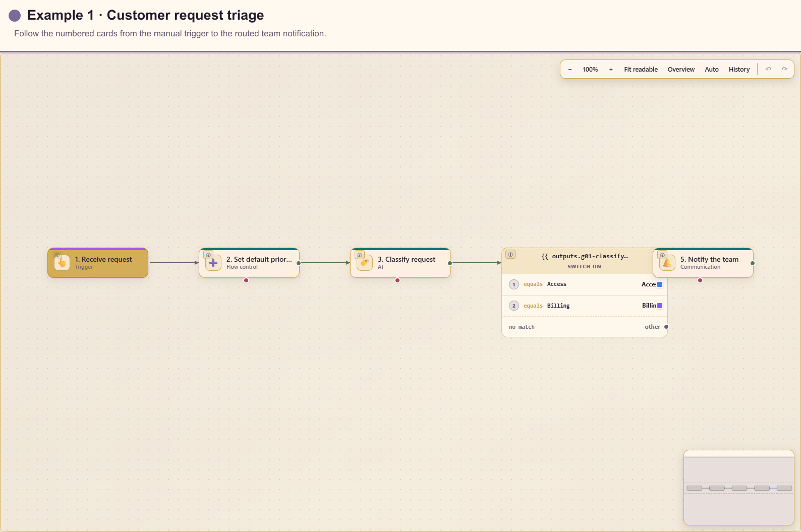
Task: Click the 'equals Access' case row
Action: 585,284
